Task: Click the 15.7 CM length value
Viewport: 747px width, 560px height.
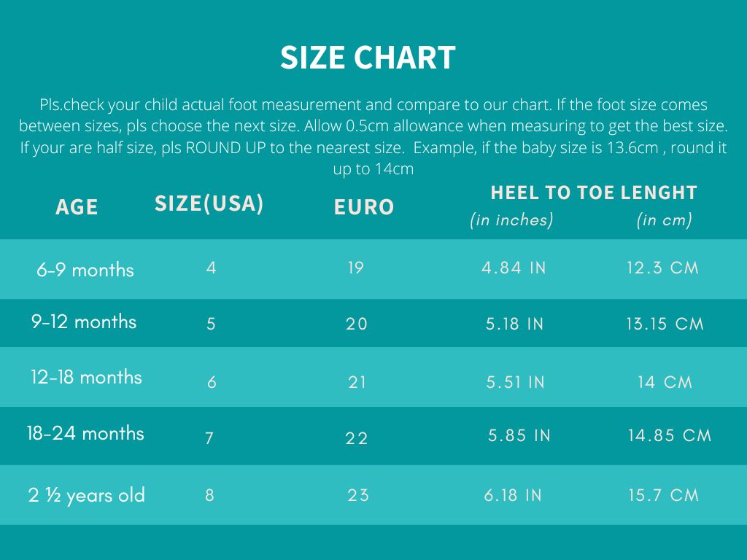Action: click(x=663, y=495)
